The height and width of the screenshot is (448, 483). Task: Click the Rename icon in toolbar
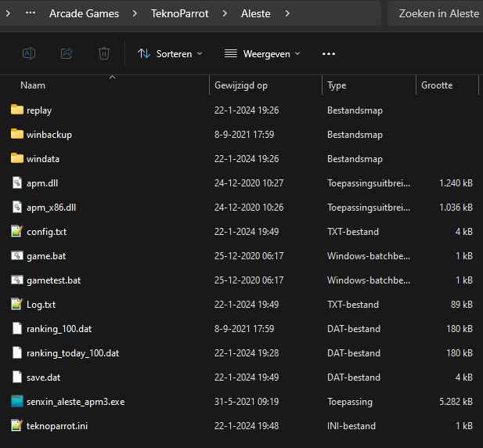[28, 53]
